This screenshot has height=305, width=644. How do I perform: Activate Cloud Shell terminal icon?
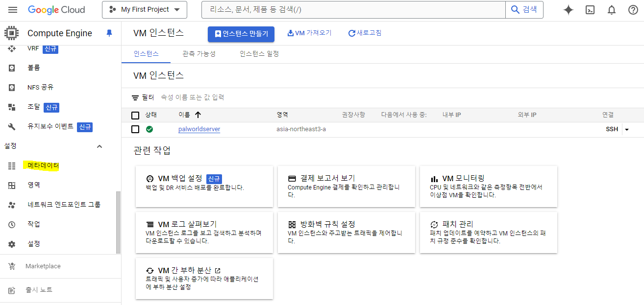click(x=590, y=10)
